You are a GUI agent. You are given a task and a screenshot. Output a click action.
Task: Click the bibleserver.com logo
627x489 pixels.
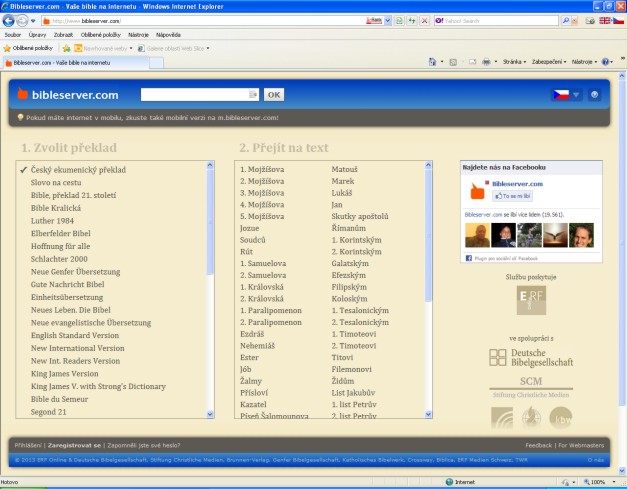point(68,95)
